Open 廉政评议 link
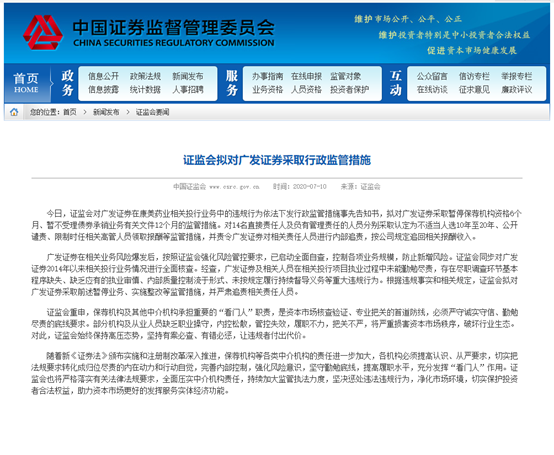This screenshot has height=455, width=554. [x=517, y=90]
